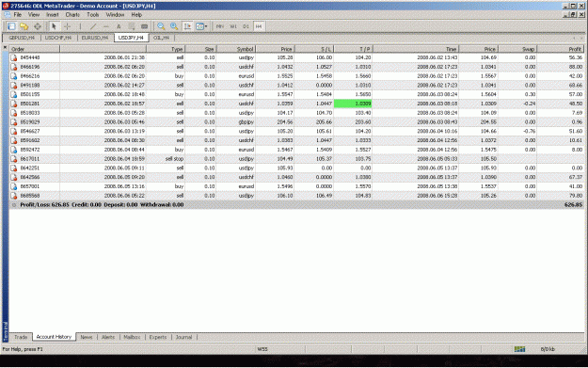Click the application icon in menu bar
The width and height of the screenshot is (588, 368).
click(8, 15)
